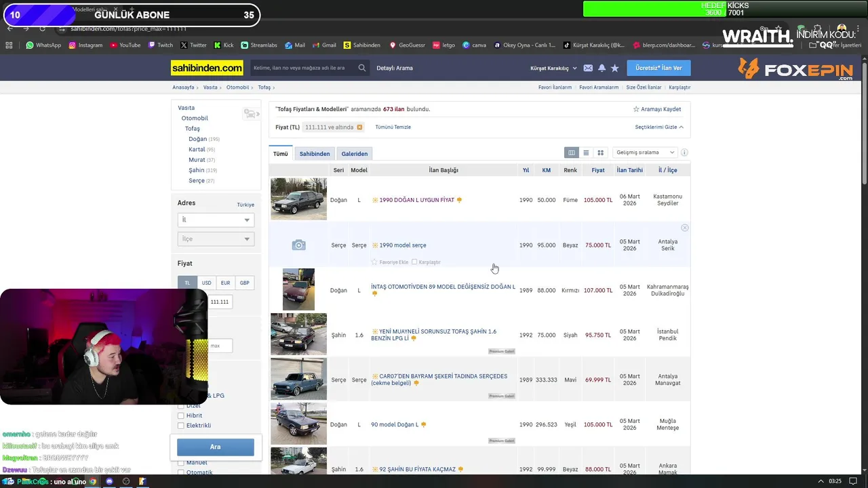Enable the Hibrit fuel checkbox
The image size is (868, 488).
click(x=180, y=415)
